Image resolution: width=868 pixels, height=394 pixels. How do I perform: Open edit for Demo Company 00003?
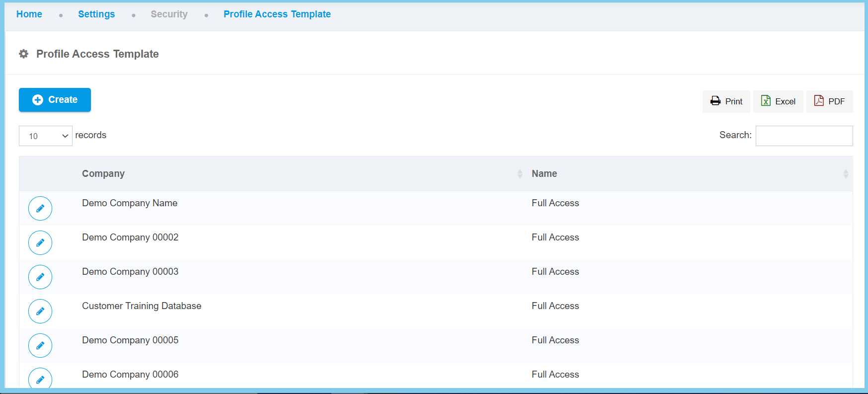coord(40,277)
